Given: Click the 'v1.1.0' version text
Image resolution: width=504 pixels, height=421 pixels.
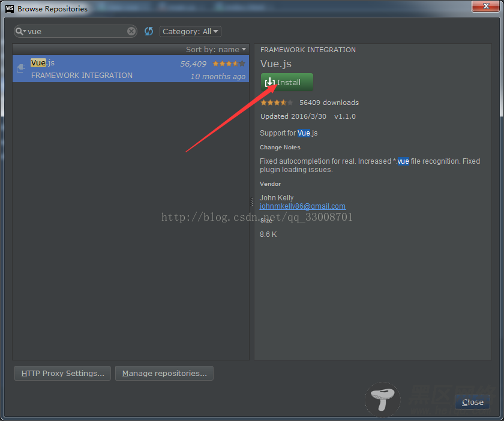Looking at the screenshot, I should [345, 116].
